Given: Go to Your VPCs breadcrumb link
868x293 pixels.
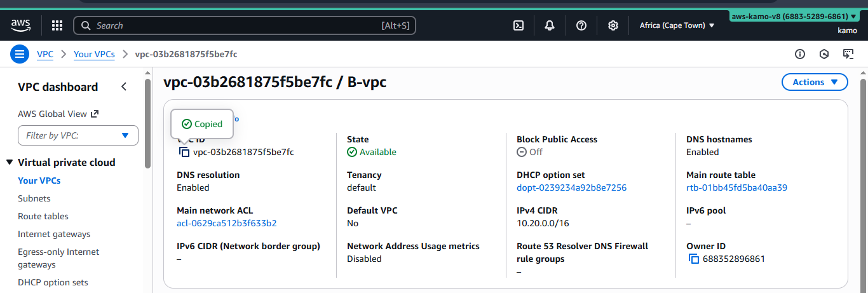Looking at the screenshot, I should pos(94,54).
